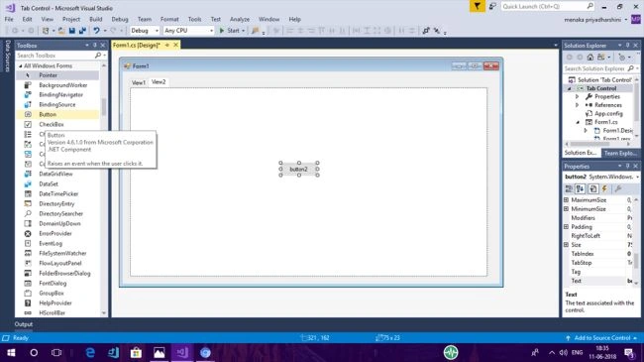Focus the Search Toolbox field
The width and height of the screenshot is (644, 362).
(x=56, y=56)
